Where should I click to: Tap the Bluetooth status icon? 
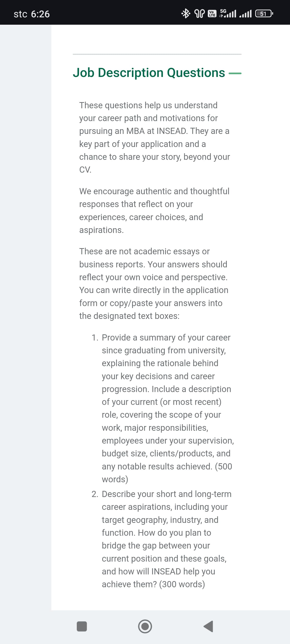(x=185, y=14)
